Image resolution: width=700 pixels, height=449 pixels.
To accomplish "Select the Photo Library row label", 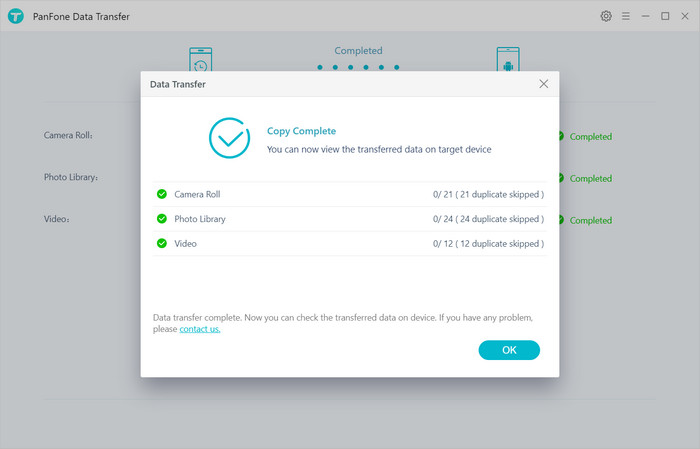I will pos(200,219).
